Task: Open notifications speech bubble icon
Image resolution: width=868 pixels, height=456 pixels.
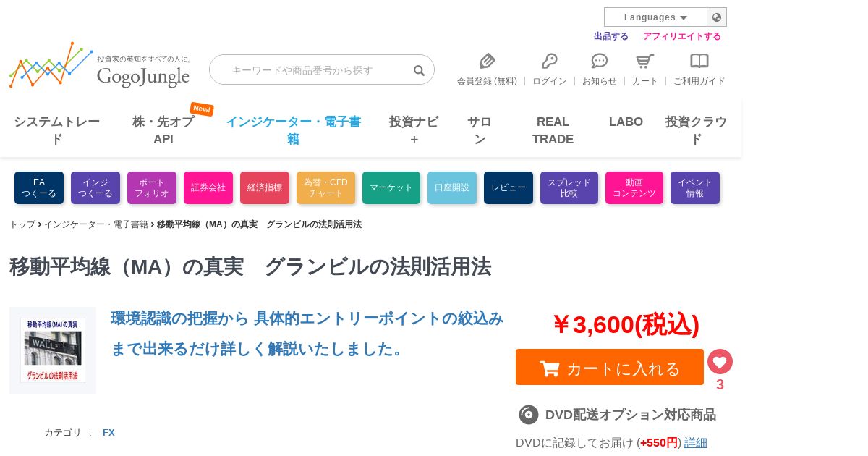Action: click(x=600, y=61)
